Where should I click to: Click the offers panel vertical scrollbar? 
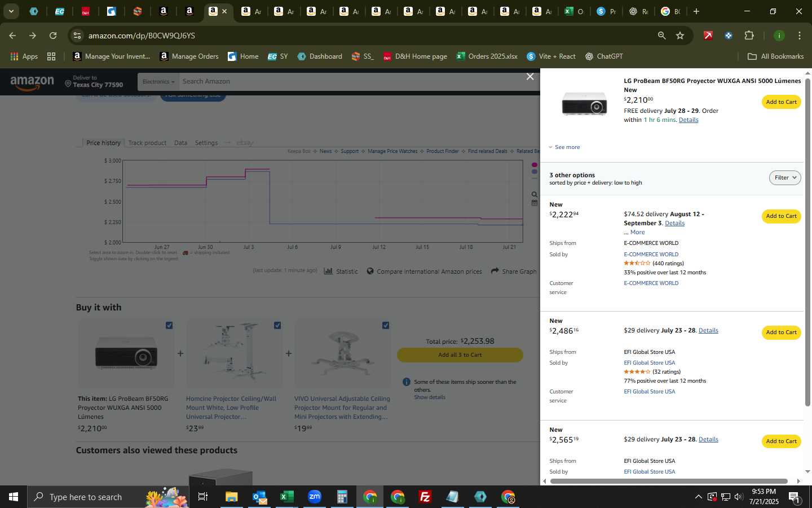[x=807, y=243]
